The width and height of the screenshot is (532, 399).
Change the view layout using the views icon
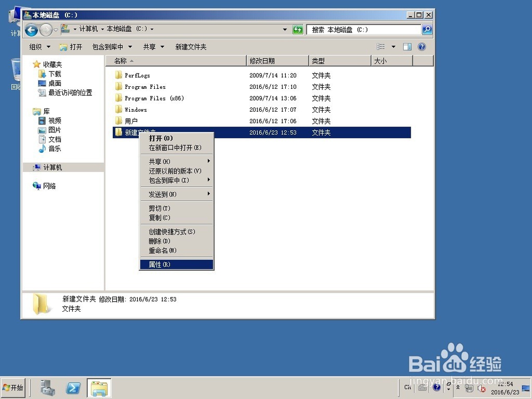(380, 46)
